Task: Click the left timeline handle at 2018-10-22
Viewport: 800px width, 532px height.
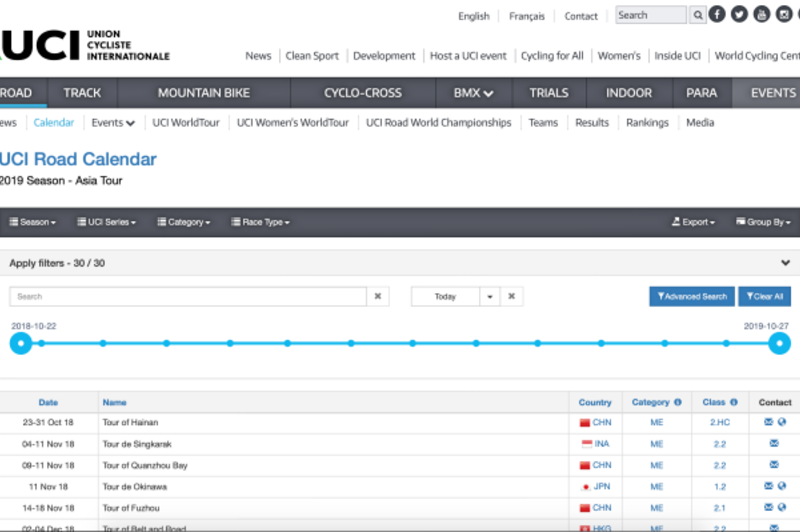Action: coord(21,343)
